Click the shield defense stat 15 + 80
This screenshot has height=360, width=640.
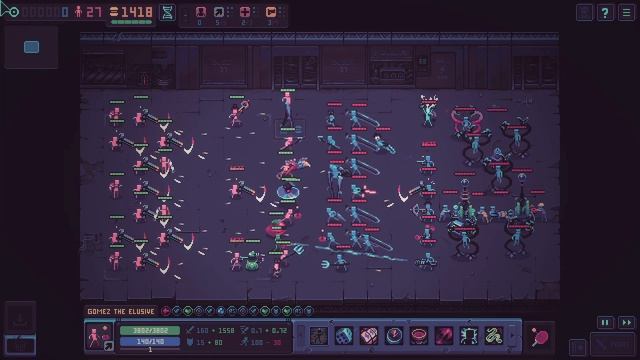(205, 342)
